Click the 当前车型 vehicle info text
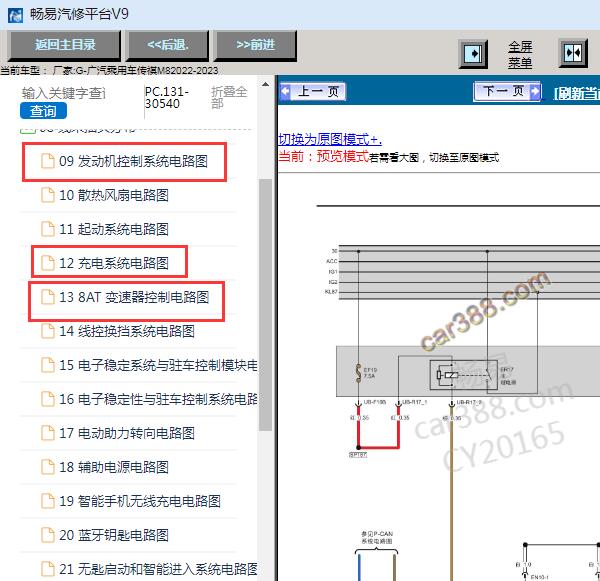Screen dimensions: 600x581 [x=109, y=70]
